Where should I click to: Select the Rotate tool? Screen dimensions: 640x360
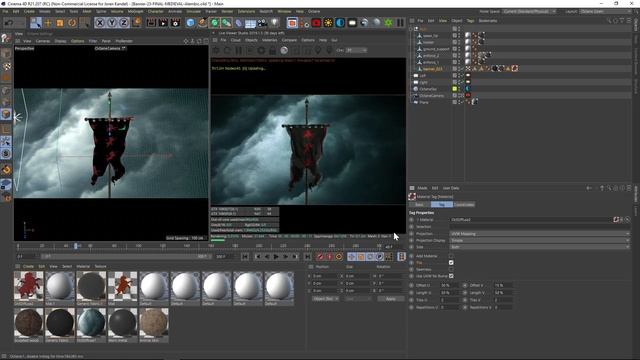(x=72, y=23)
